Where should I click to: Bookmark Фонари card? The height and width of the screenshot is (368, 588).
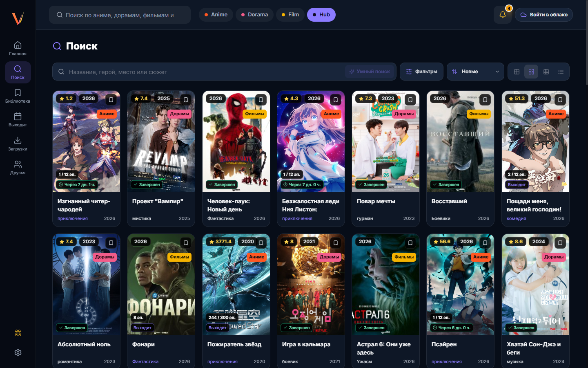point(186,243)
